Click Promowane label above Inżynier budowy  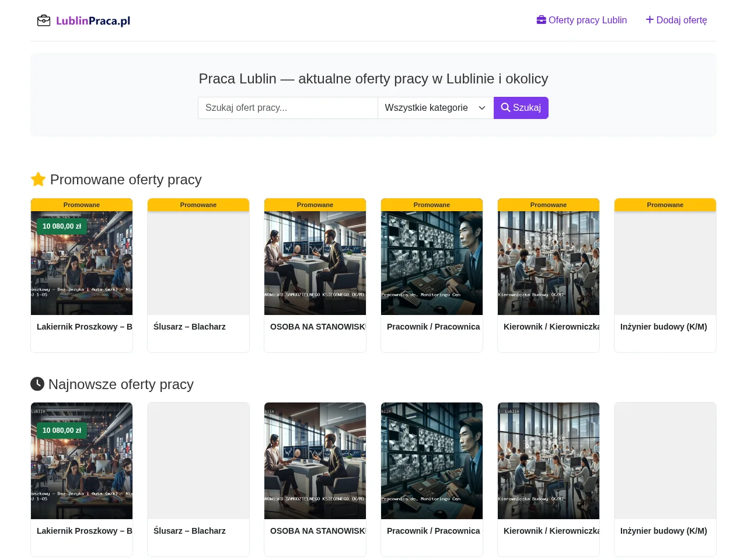(x=665, y=205)
